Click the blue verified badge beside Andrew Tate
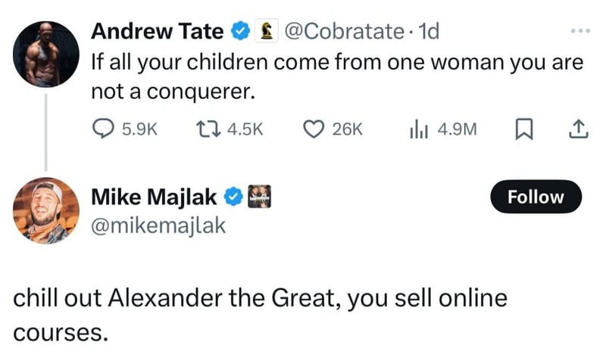The image size is (606, 364). pyautogui.click(x=239, y=31)
